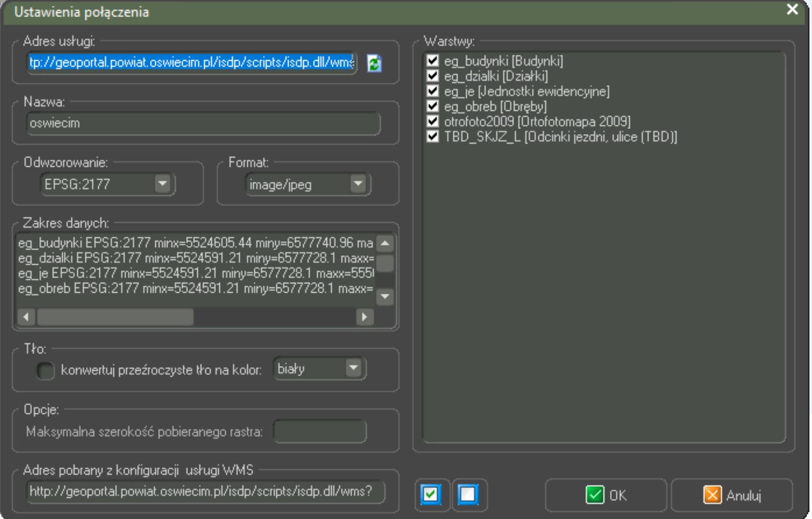Click the select all layers icon
The image size is (812, 519).
click(x=431, y=495)
